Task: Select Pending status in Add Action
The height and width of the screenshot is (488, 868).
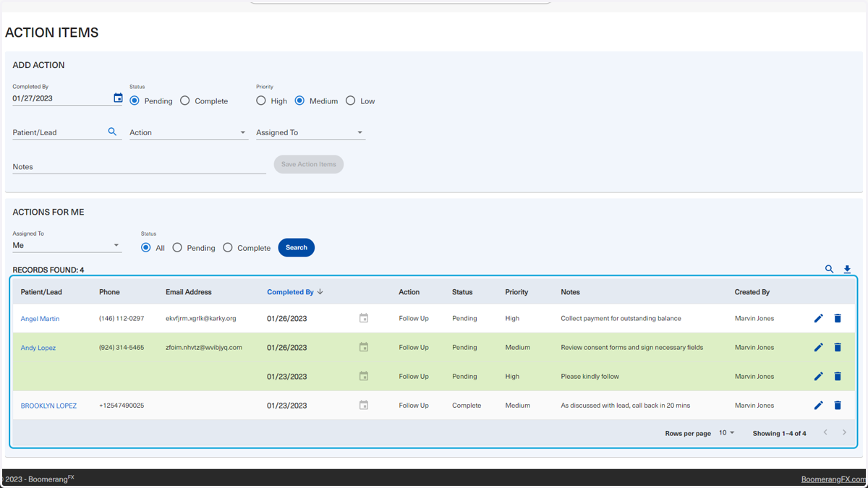Action: pos(135,100)
